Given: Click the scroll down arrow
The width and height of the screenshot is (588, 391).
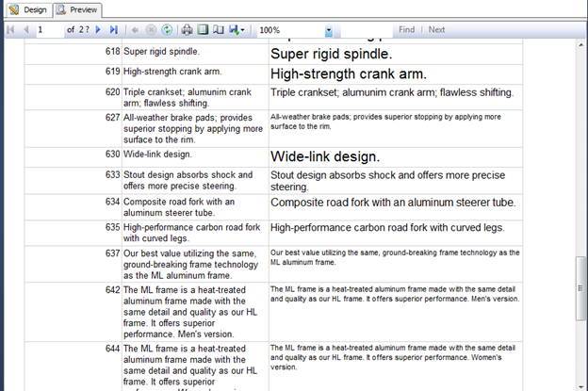Looking at the screenshot, I should (580, 386).
